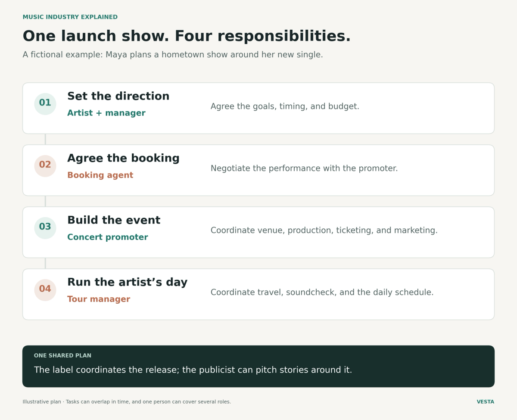This screenshot has width=517, height=420.
Task: Click 'Agree the goals, timing, and budget.'
Action: (285, 106)
